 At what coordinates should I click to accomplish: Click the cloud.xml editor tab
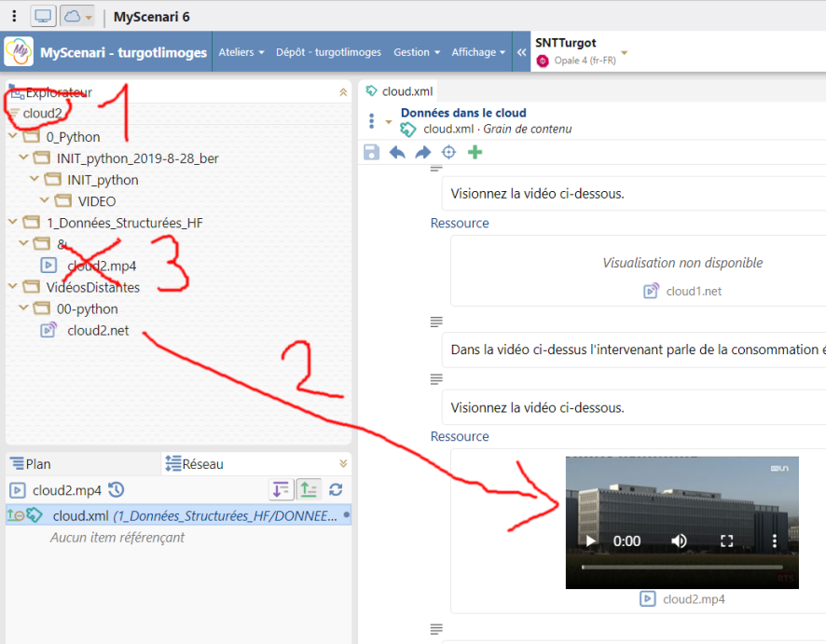pyautogui.click(x=399, y=91)
